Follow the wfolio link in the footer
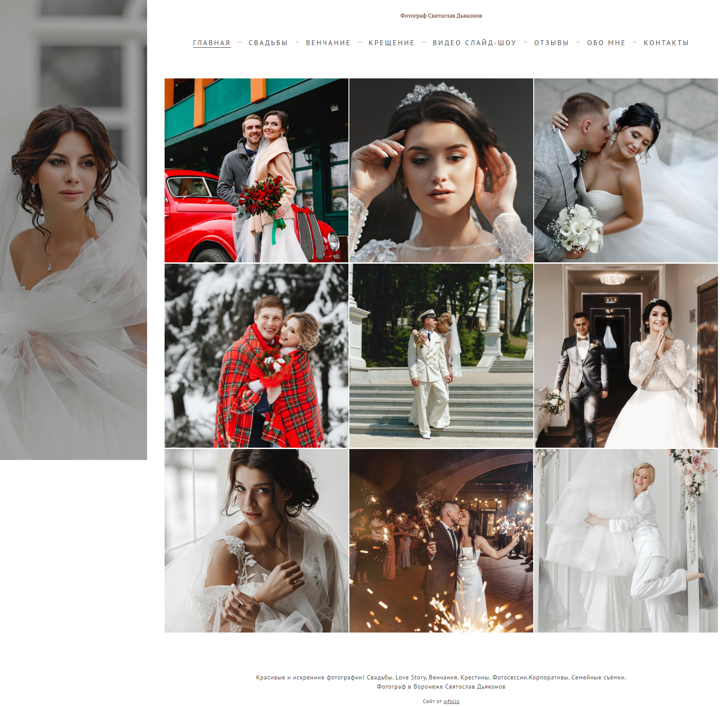Image resolution: width=728 pixels, height=707 pixels. coord(451,701)
